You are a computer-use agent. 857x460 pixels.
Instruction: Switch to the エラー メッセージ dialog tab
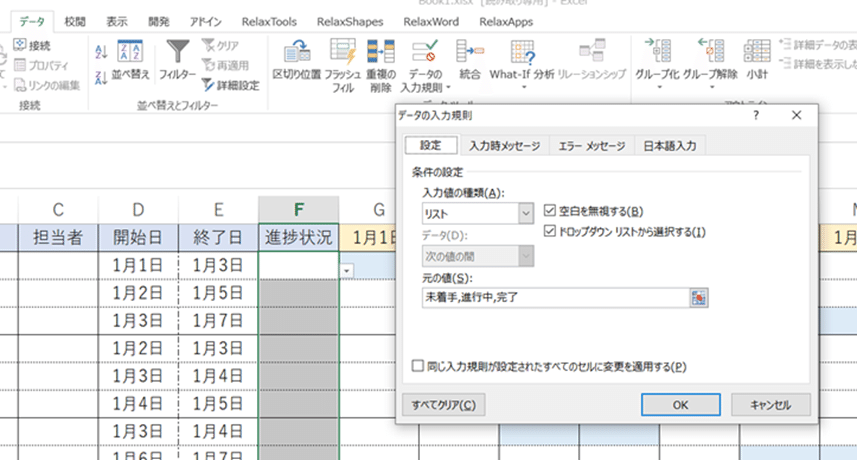[591, 146]
